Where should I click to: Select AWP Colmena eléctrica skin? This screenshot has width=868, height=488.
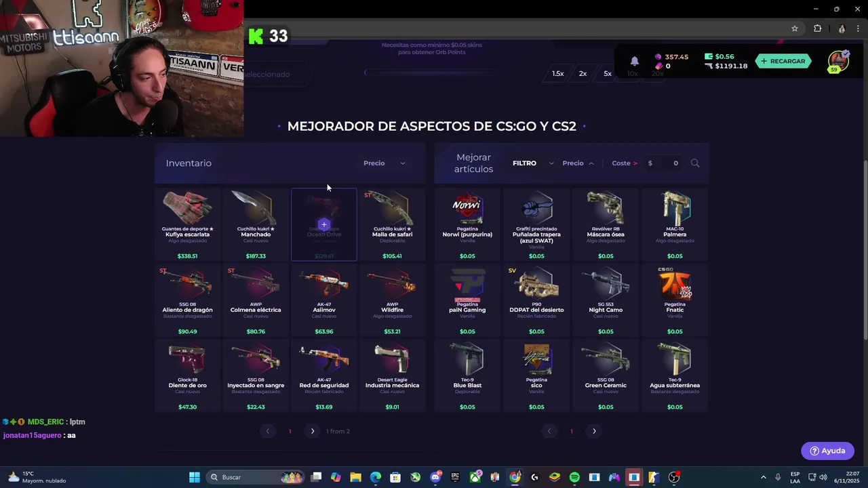[256, 300]
